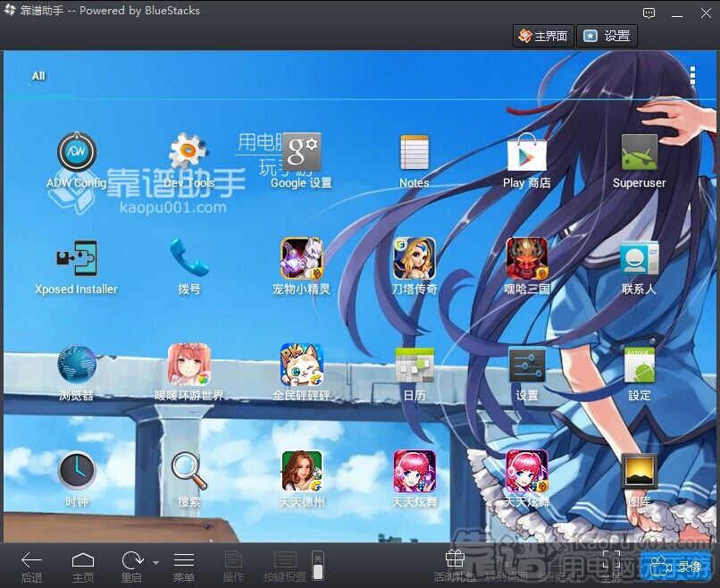
Task: Open the feedback chat bubble icon
Action: click(649, 13)
